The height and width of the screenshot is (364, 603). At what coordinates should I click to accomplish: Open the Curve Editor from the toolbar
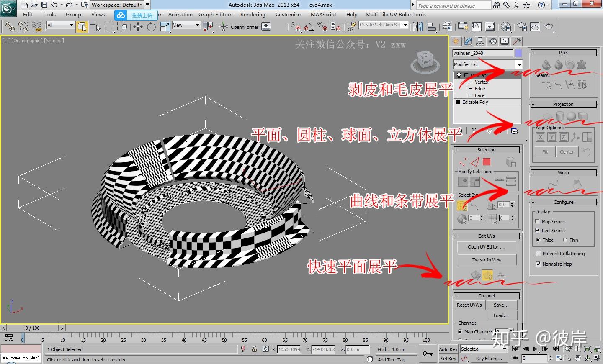477,27
